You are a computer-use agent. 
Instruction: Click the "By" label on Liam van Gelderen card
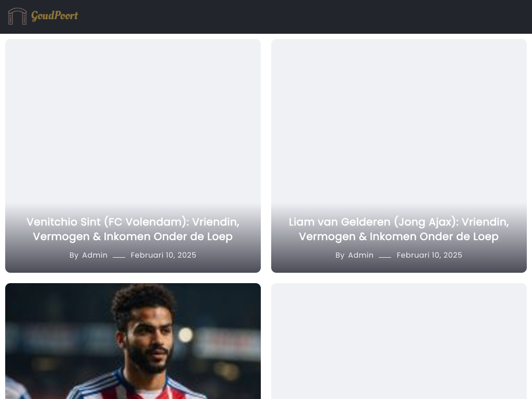point(340,256)
